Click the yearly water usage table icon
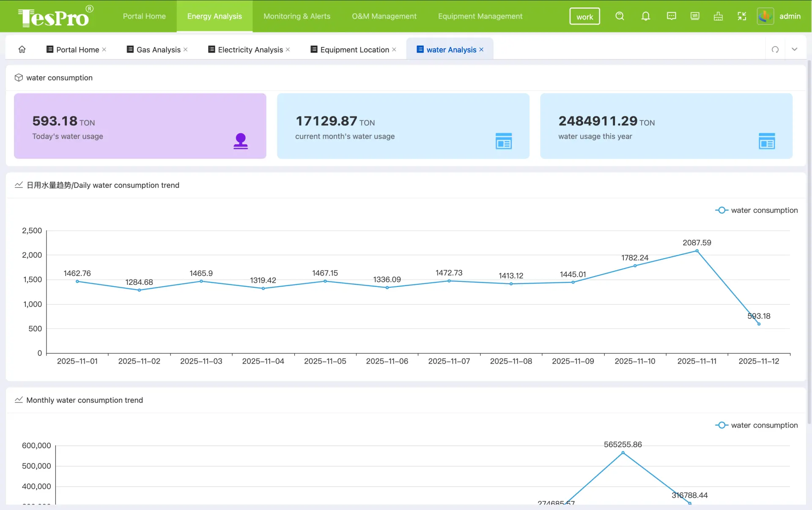 pos(767,141)
